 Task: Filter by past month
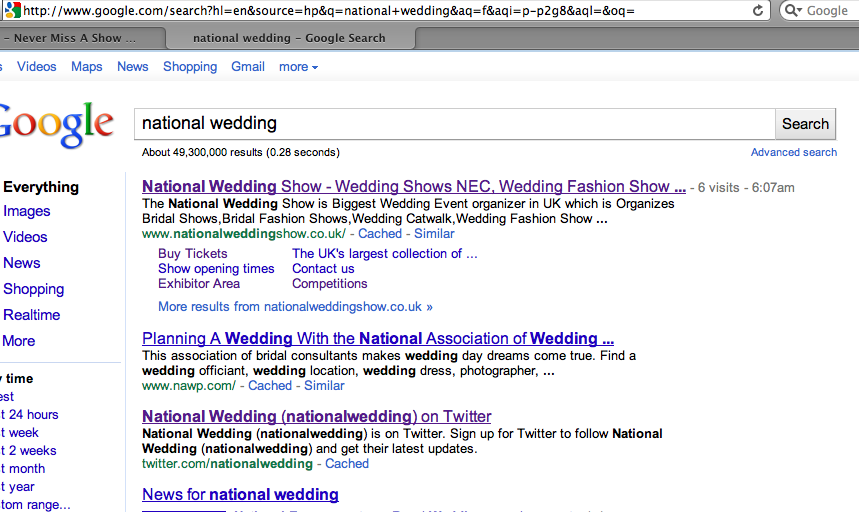(x=23, y=469)
